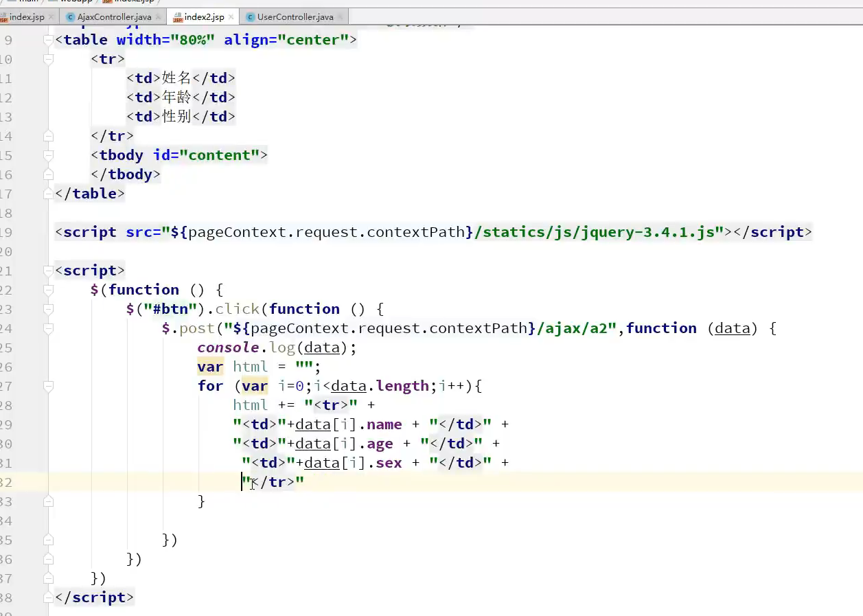
Task: Close the AjaxController.java tab
Action: (x=159, y=17)
